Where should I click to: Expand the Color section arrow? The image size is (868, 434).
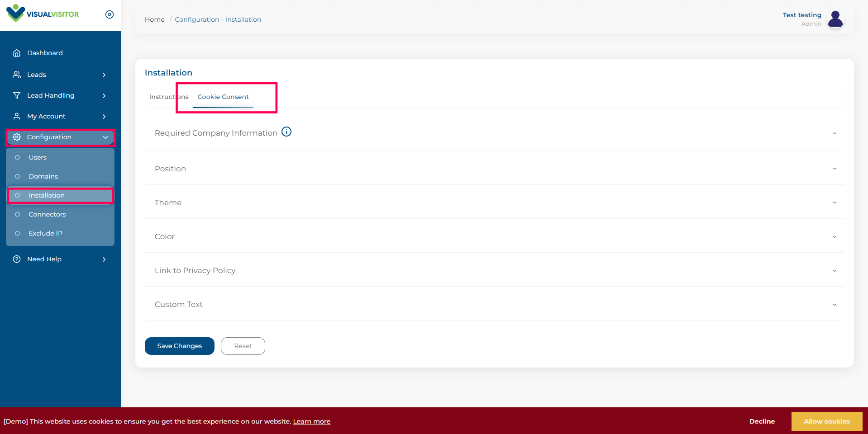pyautogui.click(x=835, y=237)
